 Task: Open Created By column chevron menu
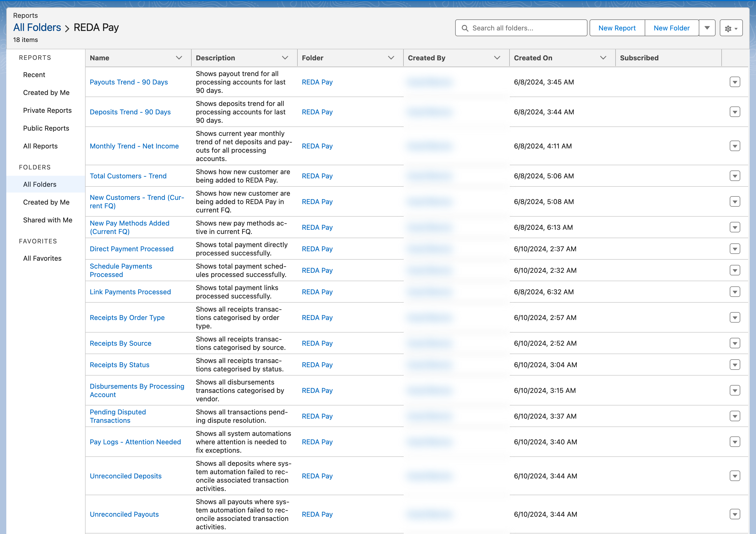tap(497, 58)
